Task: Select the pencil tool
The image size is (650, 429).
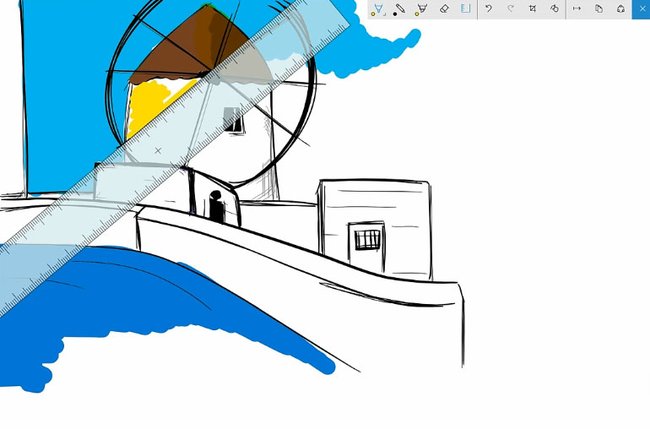Action: pos(400,9)
